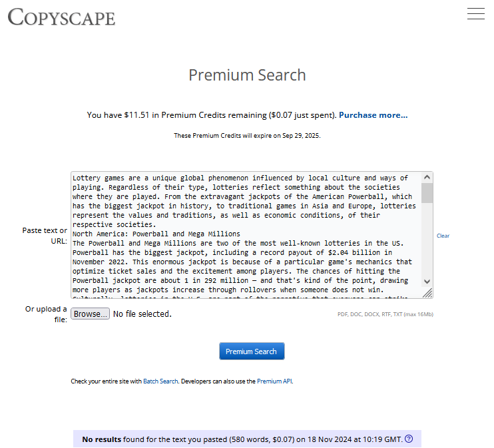The image size is (494, 448).
Task: Click the textarea scroll down arrow
Action: click(427, 282)
